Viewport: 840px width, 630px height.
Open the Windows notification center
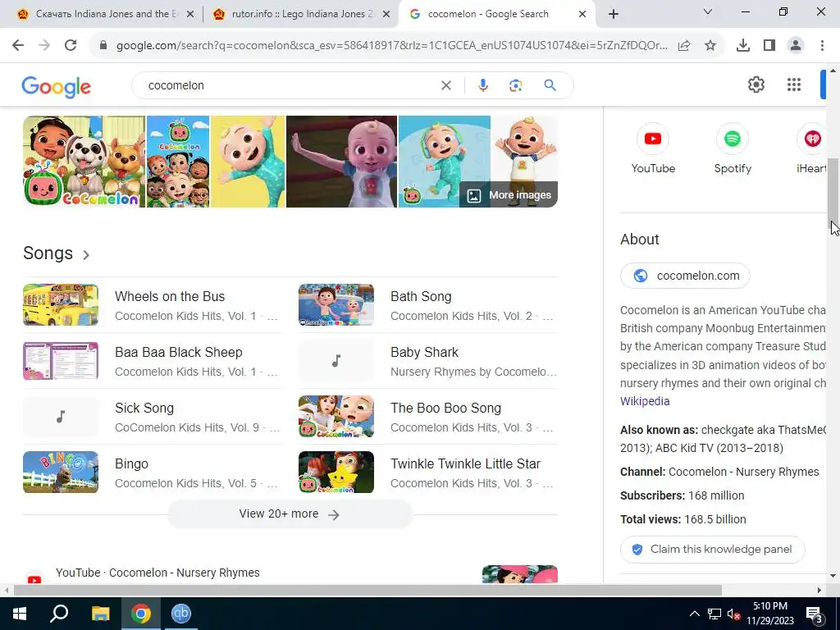pyautogui.click(x=814, y=614)
